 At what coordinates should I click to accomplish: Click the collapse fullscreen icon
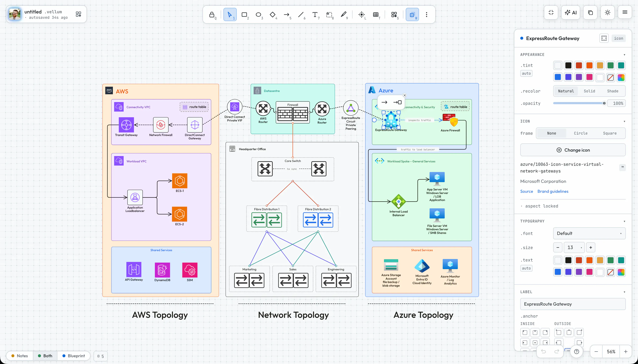pyautogui.click(x=551, y=12)
